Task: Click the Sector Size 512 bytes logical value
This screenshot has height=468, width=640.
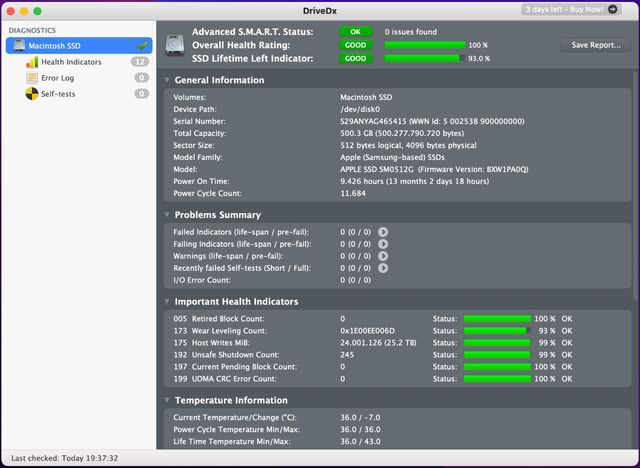Action: (x=408, y=145)
